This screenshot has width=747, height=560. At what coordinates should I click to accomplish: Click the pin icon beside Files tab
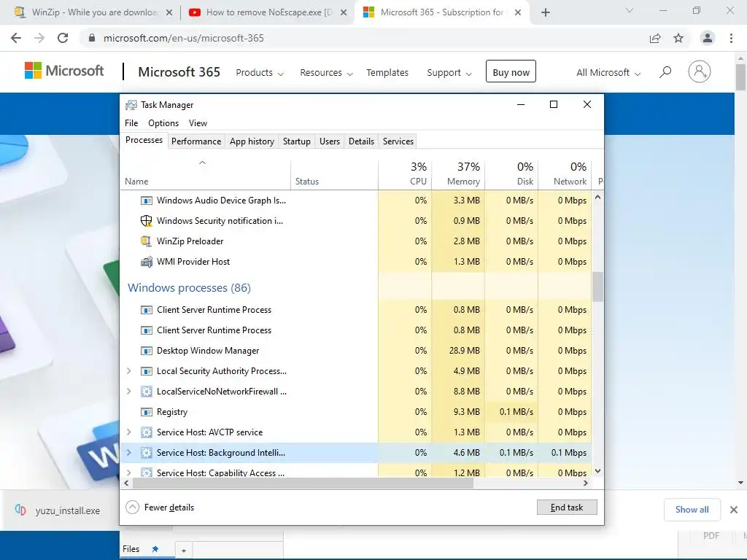(155, 549)
